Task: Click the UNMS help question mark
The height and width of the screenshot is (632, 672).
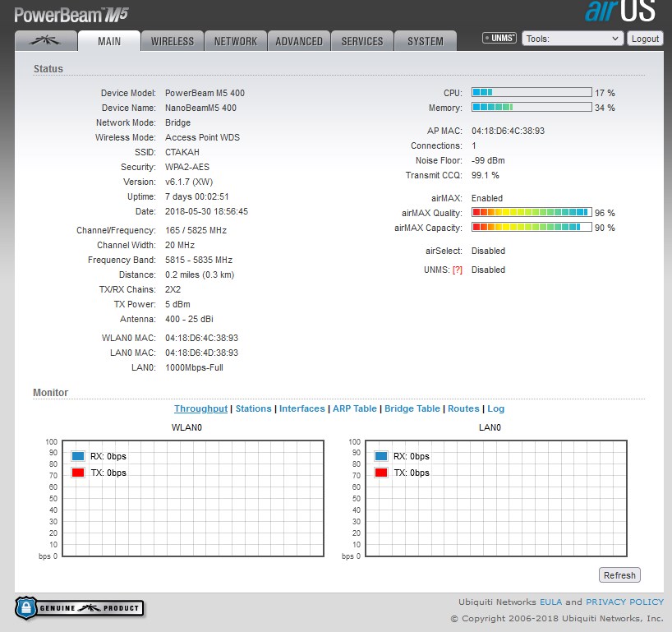Action: (x=458, y=270)
